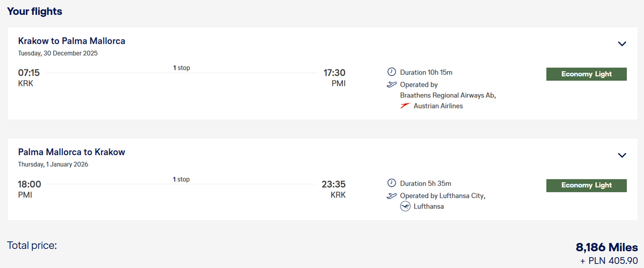The image size is (644, 268).
Task: Click the 17:30 PMI arrival time
Action: [x=334, y=73]
